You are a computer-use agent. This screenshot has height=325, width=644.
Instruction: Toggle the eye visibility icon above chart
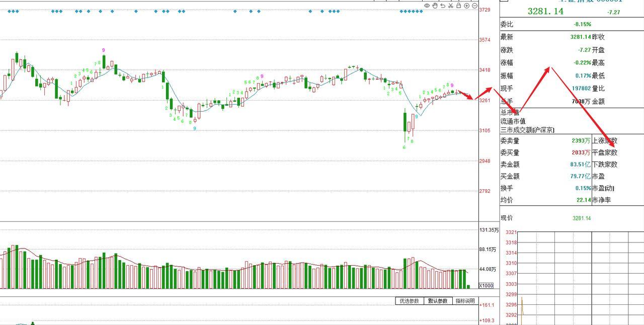(x=427, y=6)
